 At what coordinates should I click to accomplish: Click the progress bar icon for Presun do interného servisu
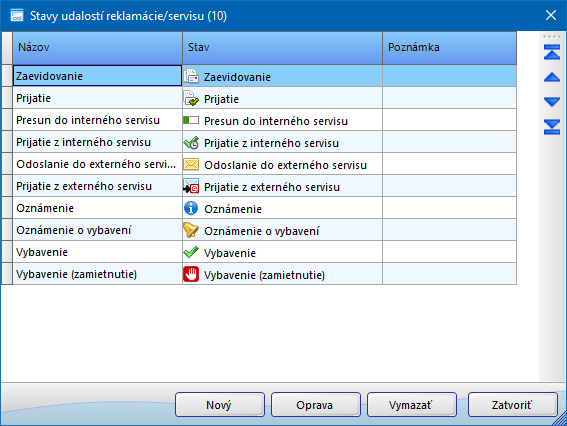pos(191,120)
